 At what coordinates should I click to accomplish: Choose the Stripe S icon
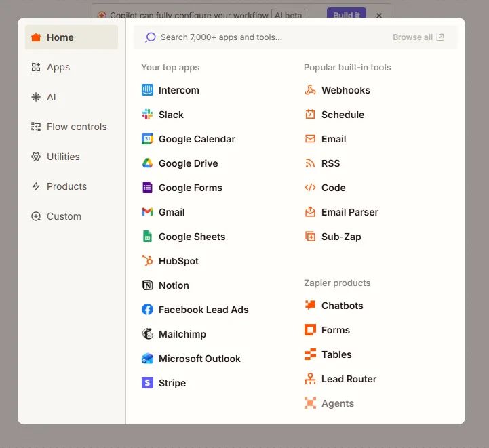pyautogui.click(x=147, y=382)
